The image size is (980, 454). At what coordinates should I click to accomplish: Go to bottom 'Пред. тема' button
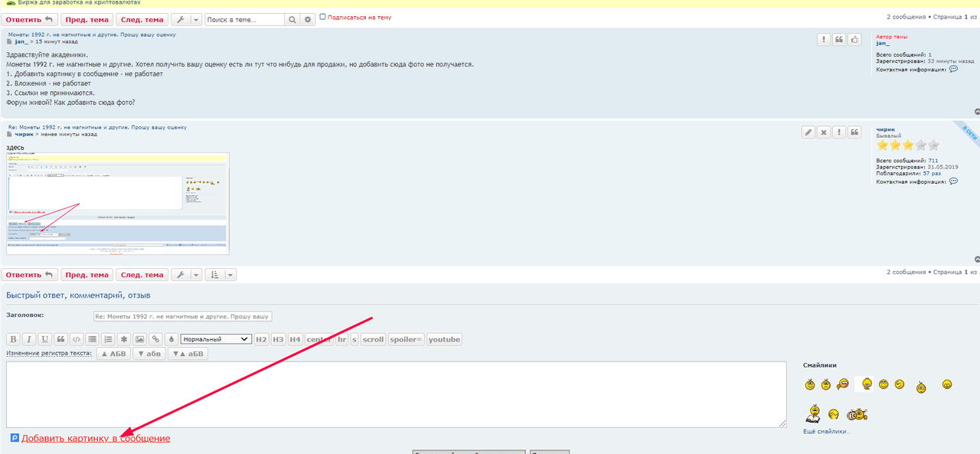pos(87,275)
